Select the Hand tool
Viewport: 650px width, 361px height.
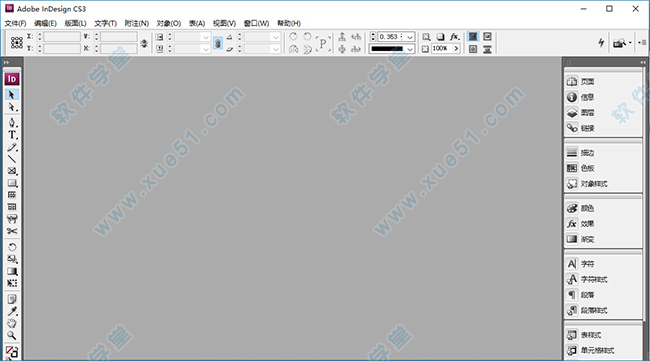click(x=12, y=323)
